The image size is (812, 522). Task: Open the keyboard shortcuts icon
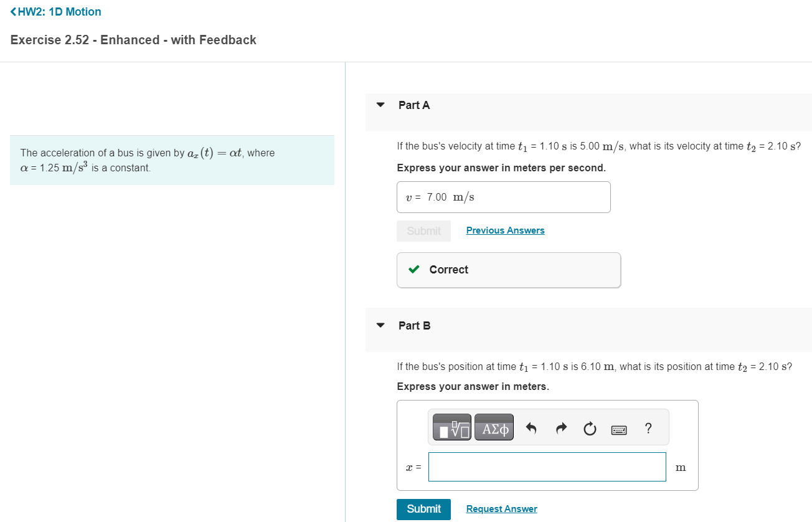[619, 429]
